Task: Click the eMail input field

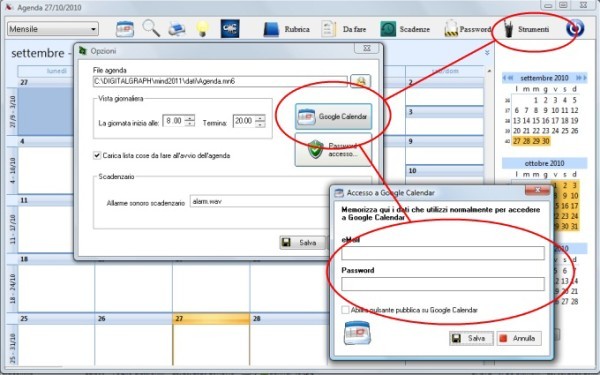Action: coord(443,253)
